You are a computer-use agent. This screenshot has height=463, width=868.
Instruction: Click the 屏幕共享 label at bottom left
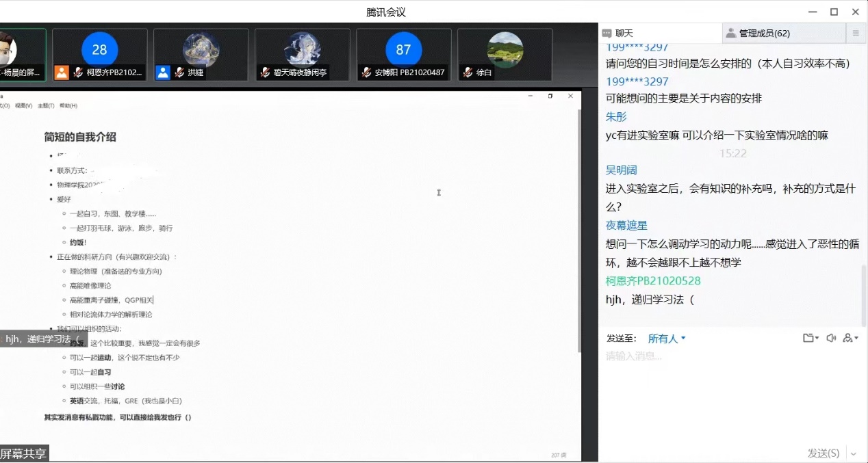pyautogui.click(x=24, y=453)
